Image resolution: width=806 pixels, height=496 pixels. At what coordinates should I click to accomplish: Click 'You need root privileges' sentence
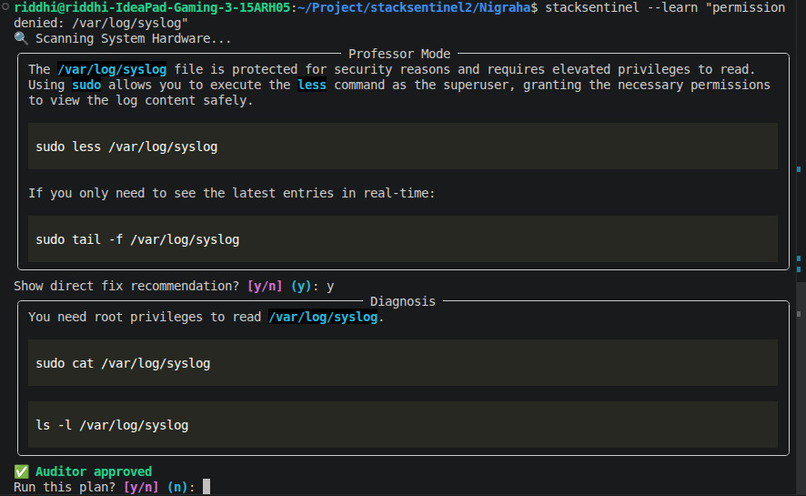tap(206, 317)
